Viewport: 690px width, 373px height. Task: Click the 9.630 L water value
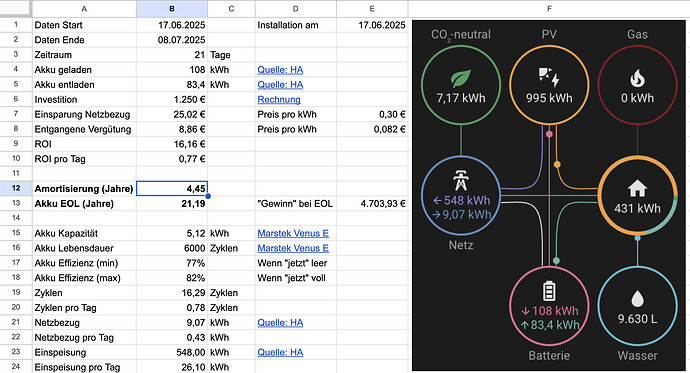coord(637,319)
